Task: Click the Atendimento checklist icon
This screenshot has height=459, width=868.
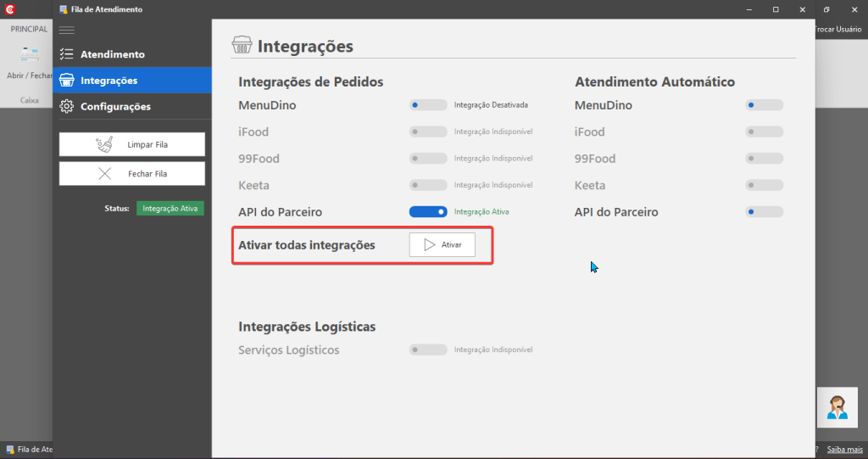Action: [x=66, y=53]
